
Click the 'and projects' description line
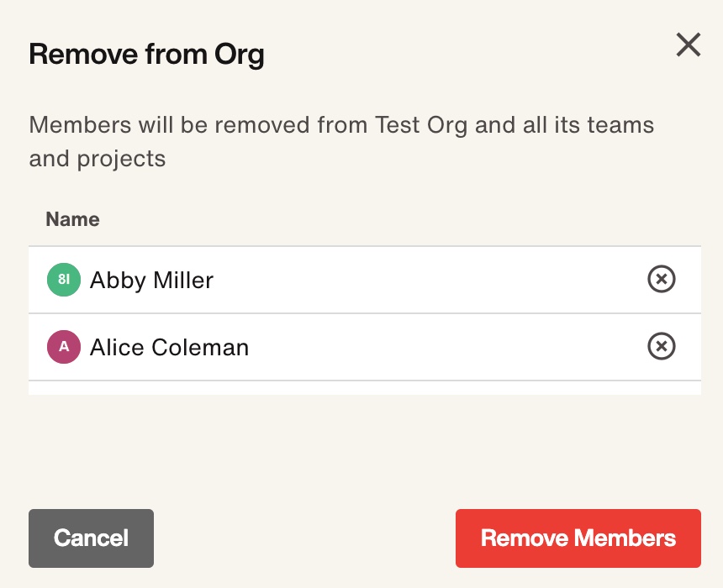coord(98,160)
